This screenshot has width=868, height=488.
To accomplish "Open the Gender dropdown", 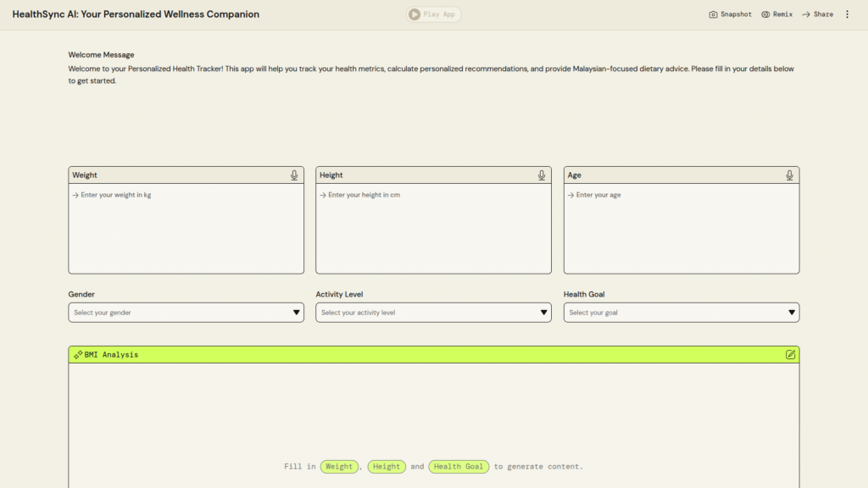I will click(186, 313).
